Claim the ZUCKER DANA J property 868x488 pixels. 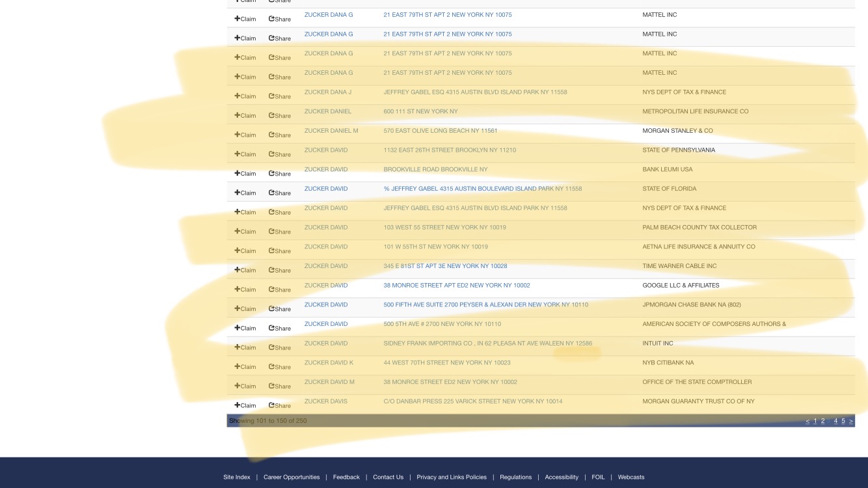(x=245, y=96)
